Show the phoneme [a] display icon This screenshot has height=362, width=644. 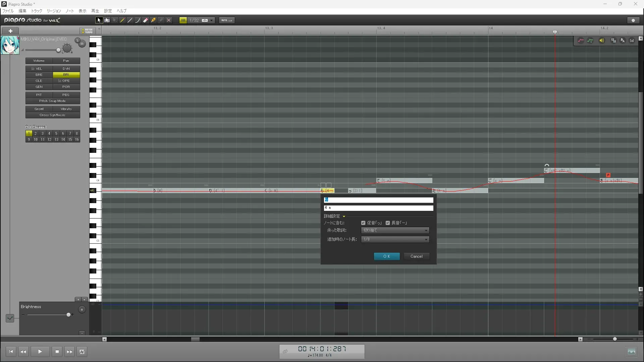click(x=632, y=41)
